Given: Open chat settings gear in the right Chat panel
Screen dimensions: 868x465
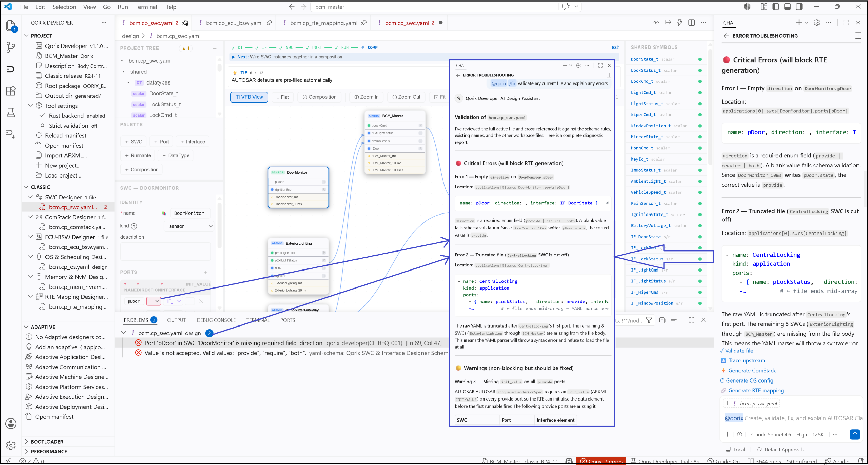Looking at the screenshot, I should point(817,23).
